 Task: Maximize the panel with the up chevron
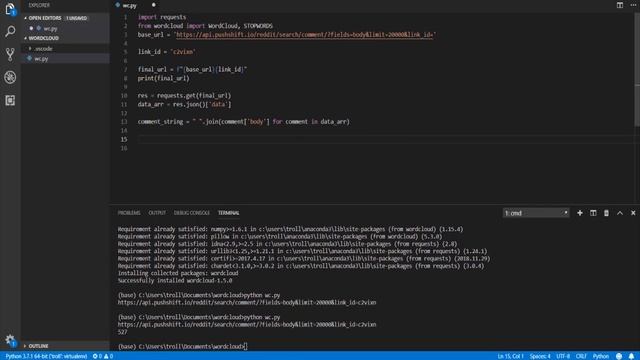pyautogui.click(x=620, y=213)
